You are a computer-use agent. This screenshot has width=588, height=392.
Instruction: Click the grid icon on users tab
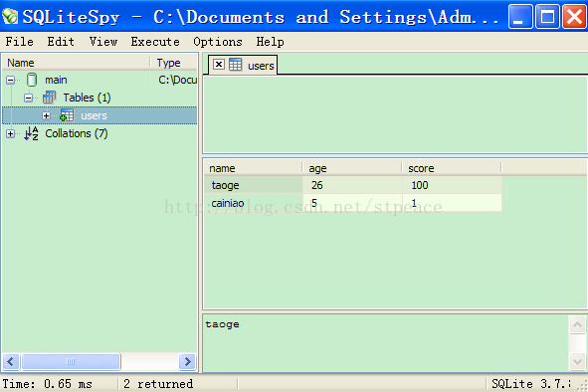[x=236, y=65]
